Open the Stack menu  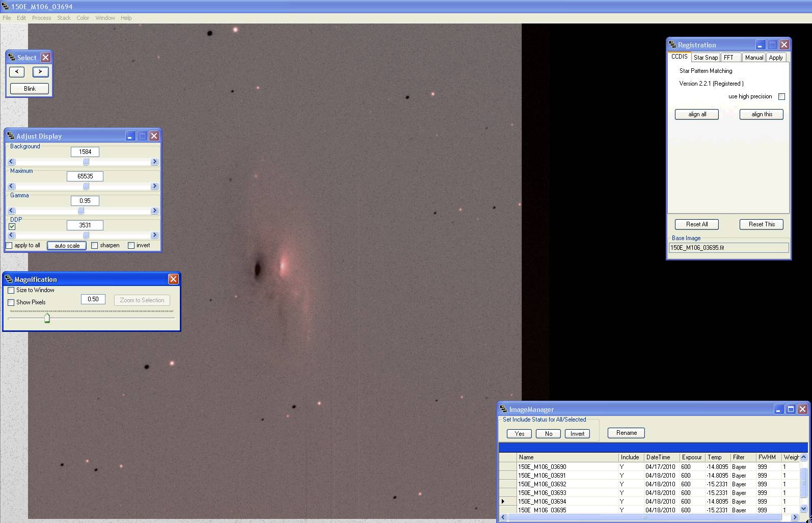[64, 18]
